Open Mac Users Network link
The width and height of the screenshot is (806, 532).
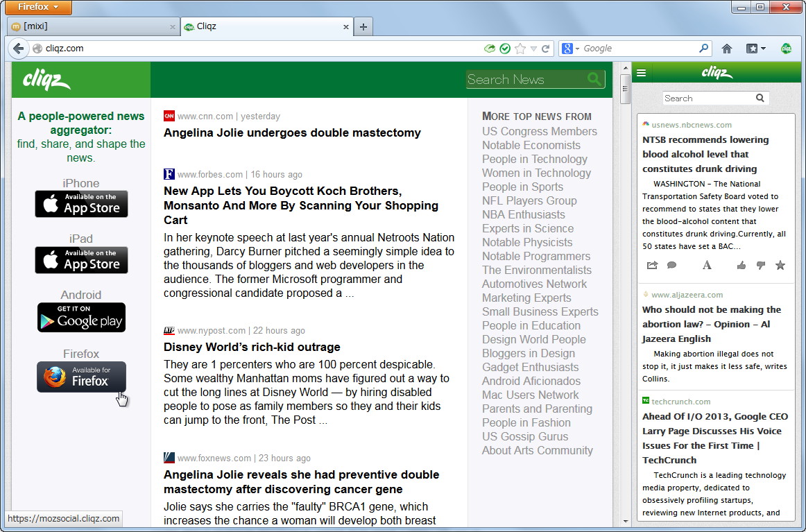pos(530,395)
